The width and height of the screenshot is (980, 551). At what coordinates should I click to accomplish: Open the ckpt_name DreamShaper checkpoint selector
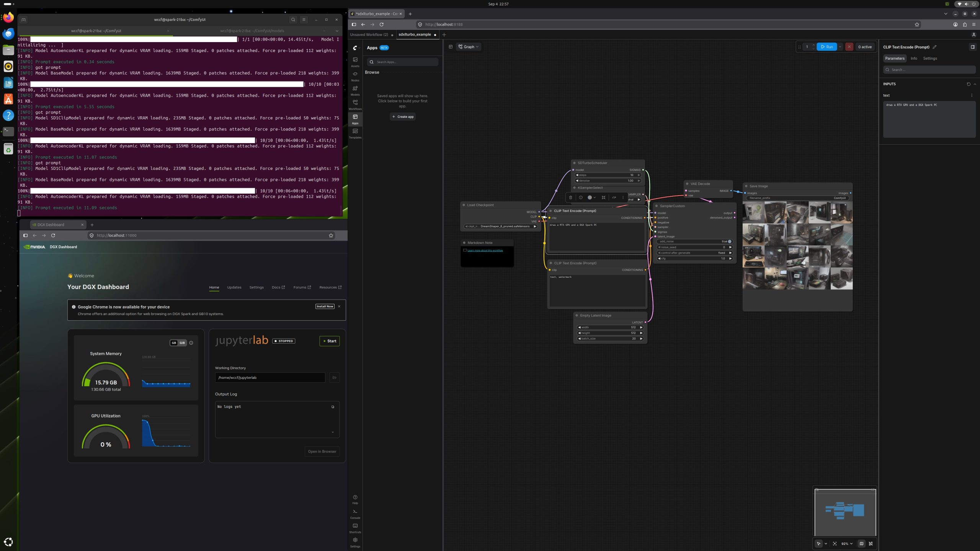[x=501, y=226]
